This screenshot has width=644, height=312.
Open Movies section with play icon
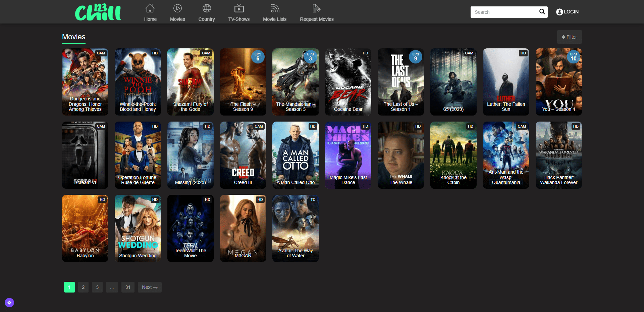tap(177, 8)
